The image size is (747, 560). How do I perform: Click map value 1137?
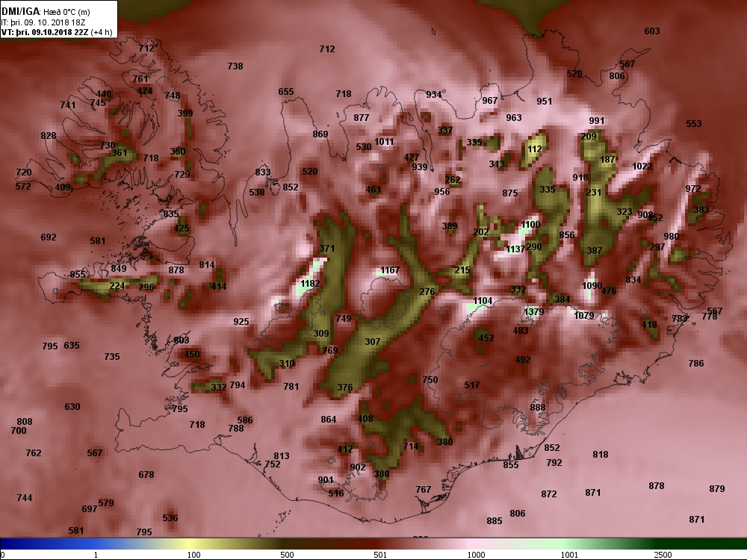[x=515, y=249]
